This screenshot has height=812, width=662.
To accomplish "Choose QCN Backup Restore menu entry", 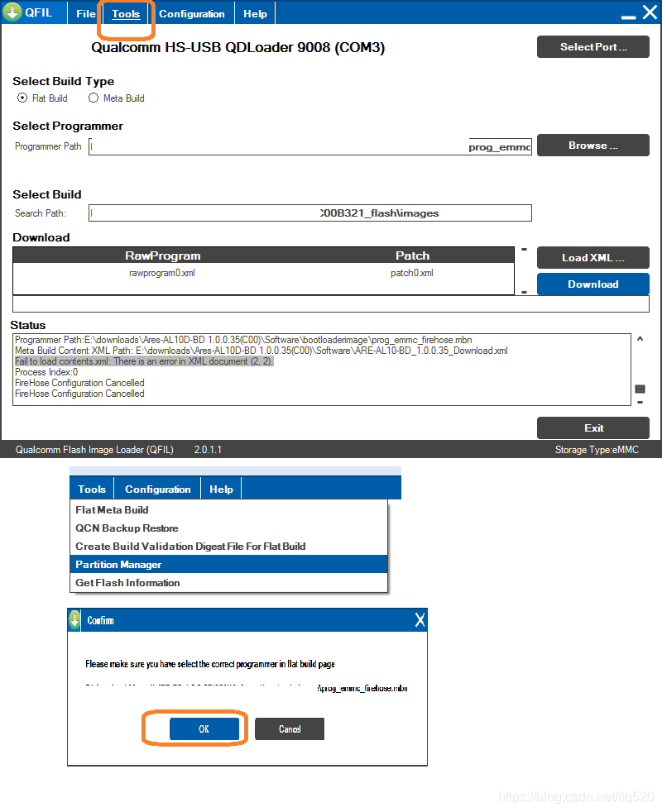I will [228, 528].
